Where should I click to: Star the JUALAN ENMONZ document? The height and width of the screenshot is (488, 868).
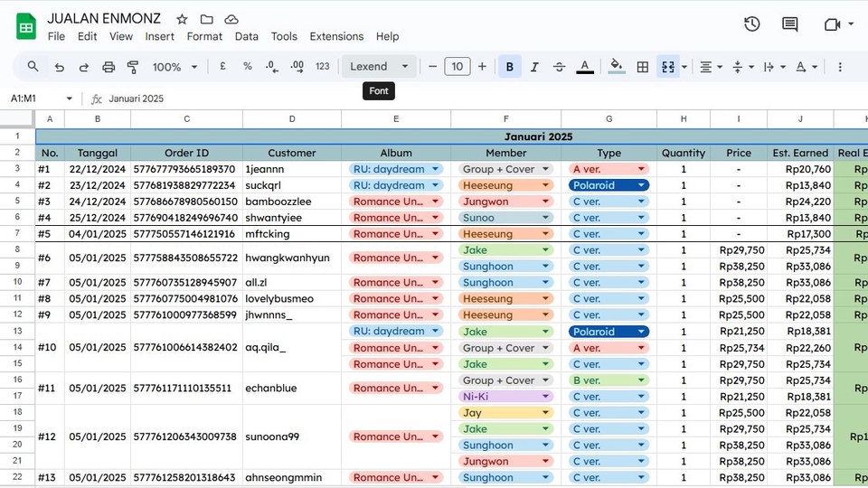pos(182,19)
